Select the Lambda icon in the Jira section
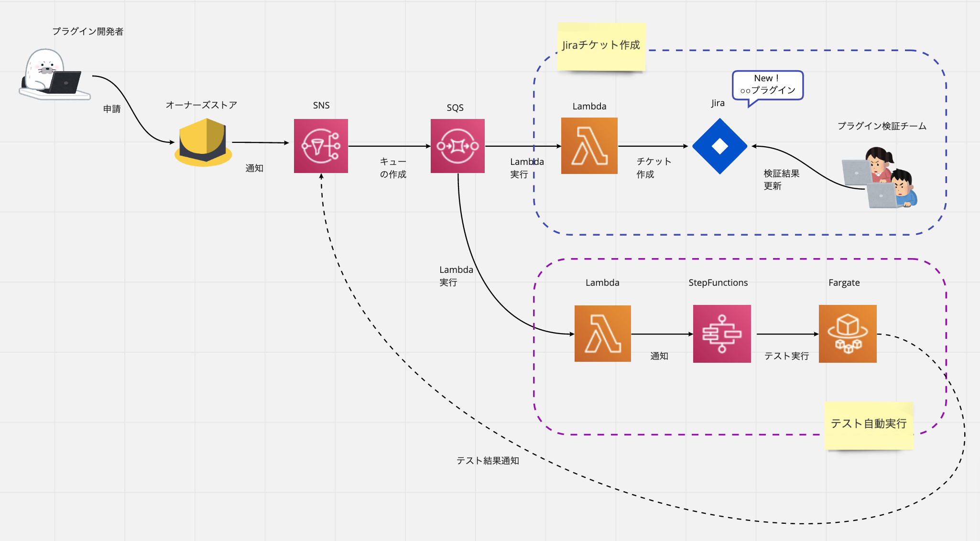980x541 pixels. 589,146
